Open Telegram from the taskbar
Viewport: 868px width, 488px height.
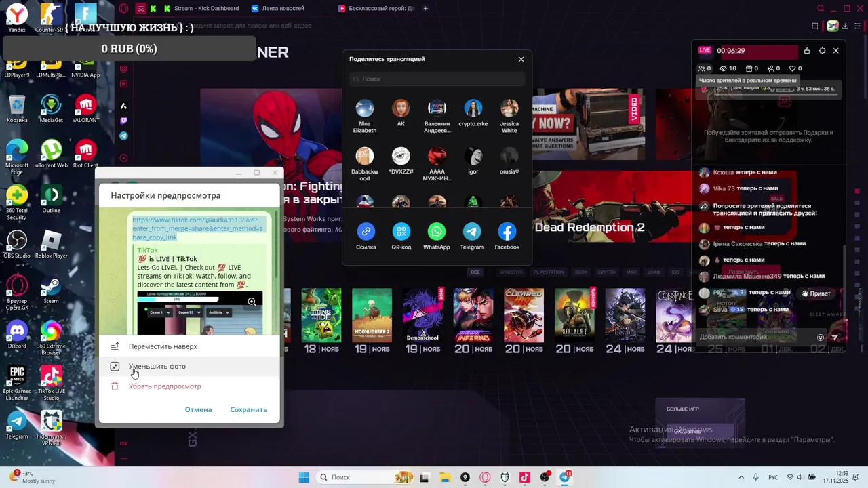click(564, 477)
